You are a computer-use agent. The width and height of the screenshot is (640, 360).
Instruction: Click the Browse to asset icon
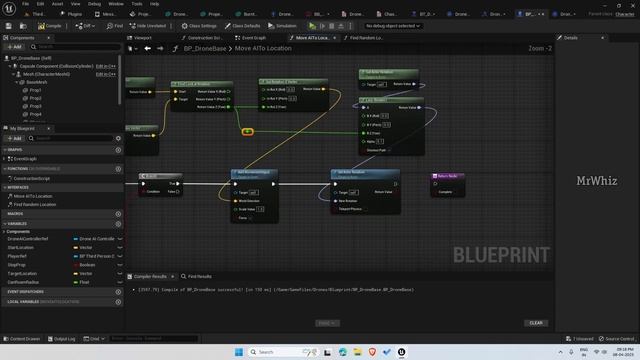(23, 26)
